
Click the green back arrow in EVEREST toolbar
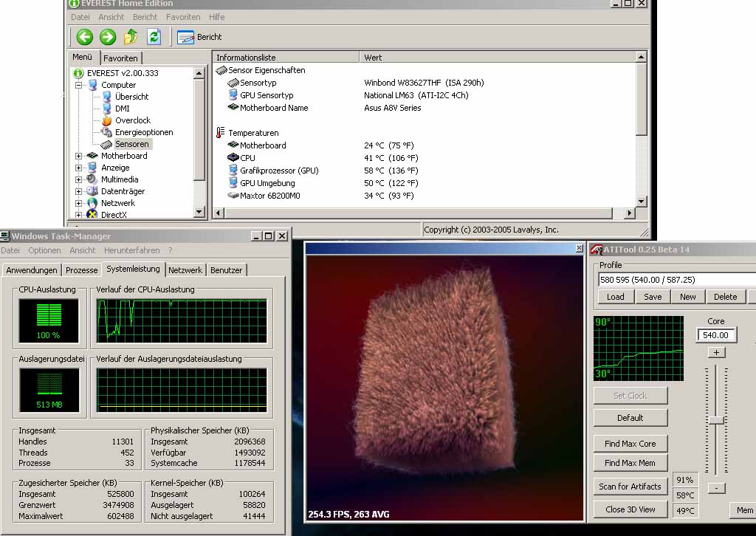pyautogui.click(x=85, y=37)
